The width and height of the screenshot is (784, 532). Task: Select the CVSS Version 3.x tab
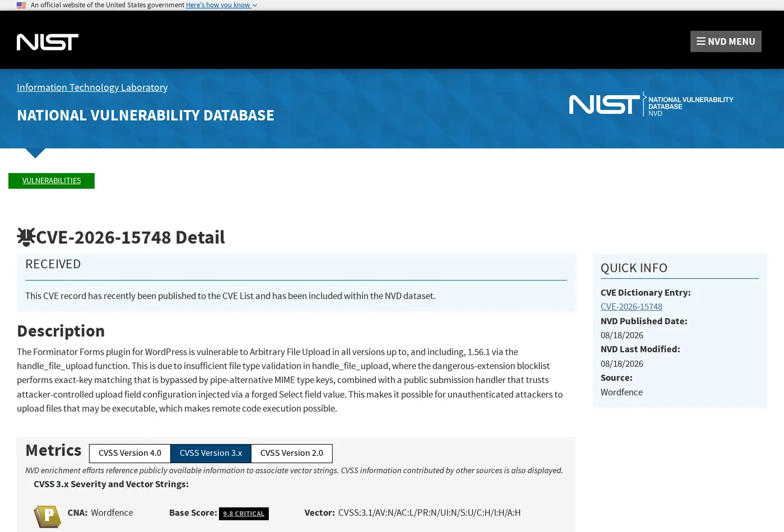point(211,453)
